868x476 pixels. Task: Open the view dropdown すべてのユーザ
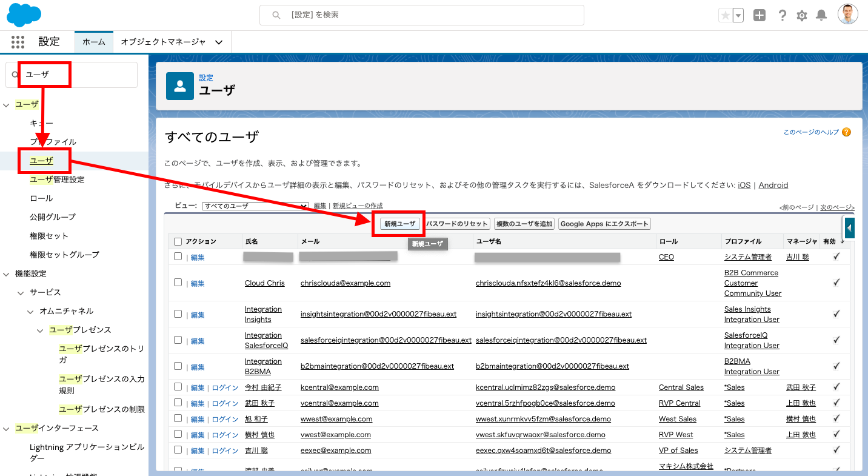click(256, 206)
